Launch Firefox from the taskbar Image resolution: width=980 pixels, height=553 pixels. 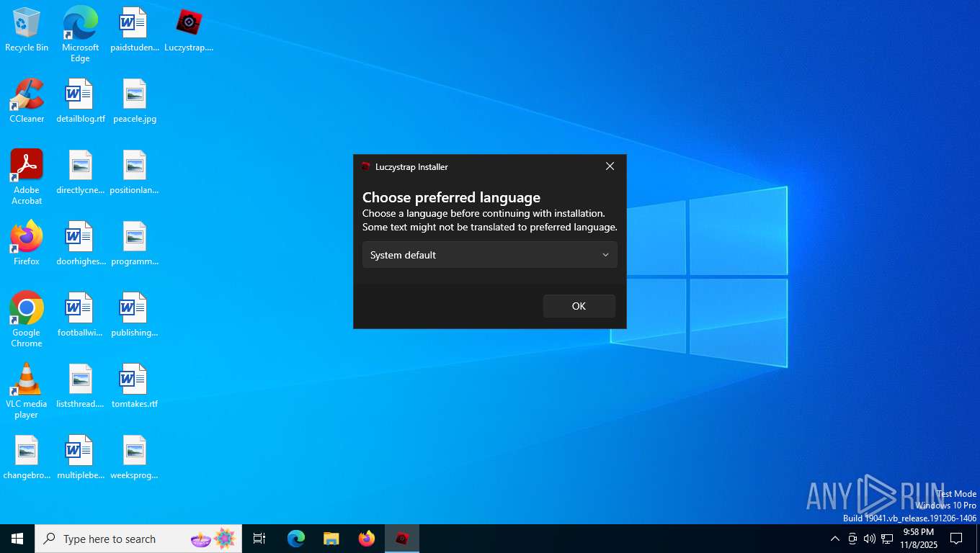pyautogui.click(x=366, y=539)
